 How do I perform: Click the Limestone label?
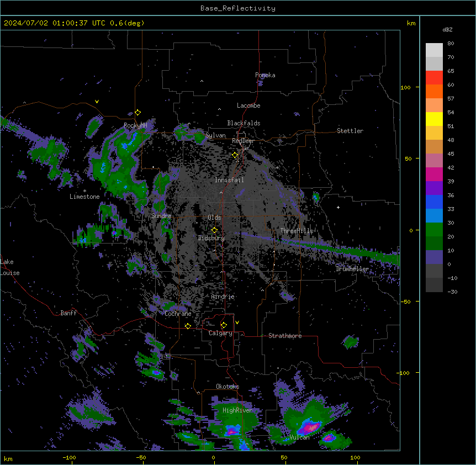[84, 197]
